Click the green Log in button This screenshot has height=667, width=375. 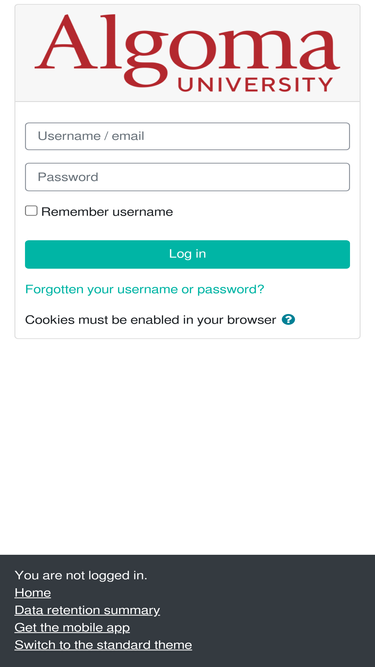[x=188, y=254]
